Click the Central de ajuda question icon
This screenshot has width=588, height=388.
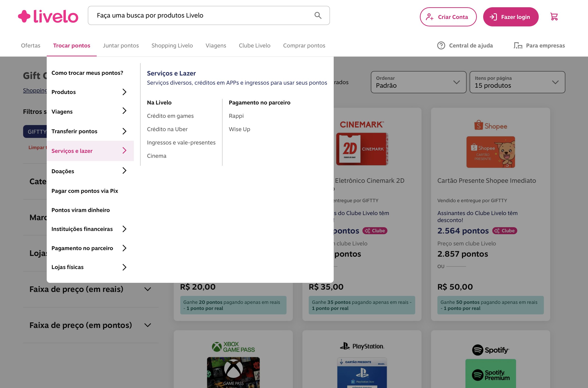pos(441,46)
